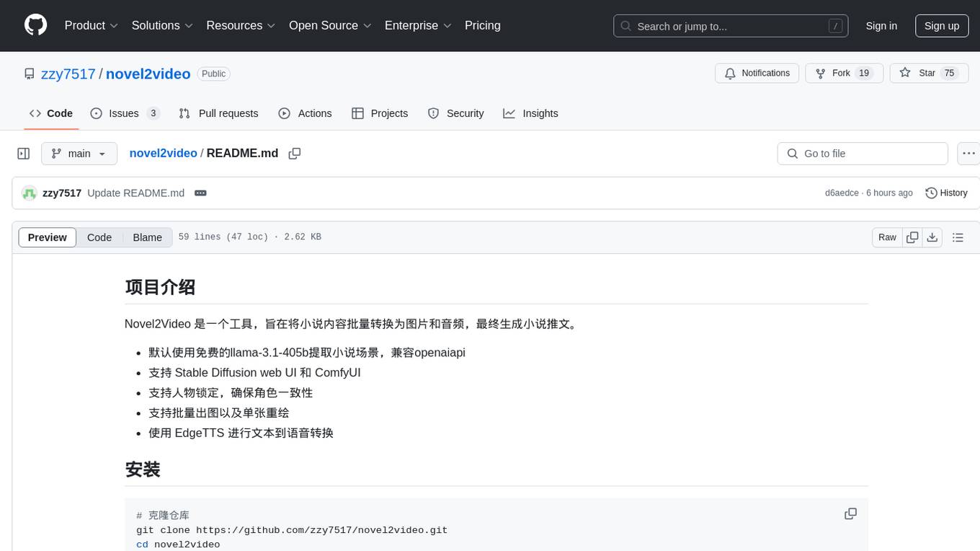980x551 pixels.
Task: Open commit hash d6aedce
Action: tap(842, 193)
